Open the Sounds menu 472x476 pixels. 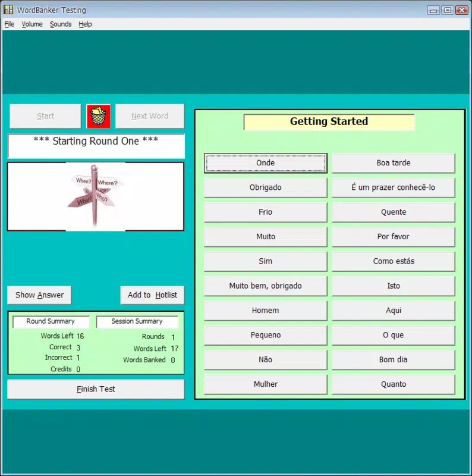click(x=61, y=24)
